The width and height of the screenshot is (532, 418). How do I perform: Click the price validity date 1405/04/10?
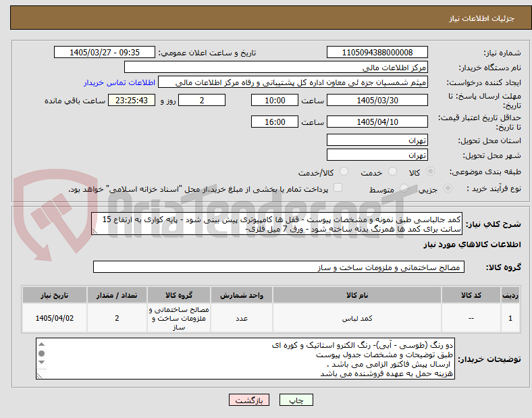(377, 122)
